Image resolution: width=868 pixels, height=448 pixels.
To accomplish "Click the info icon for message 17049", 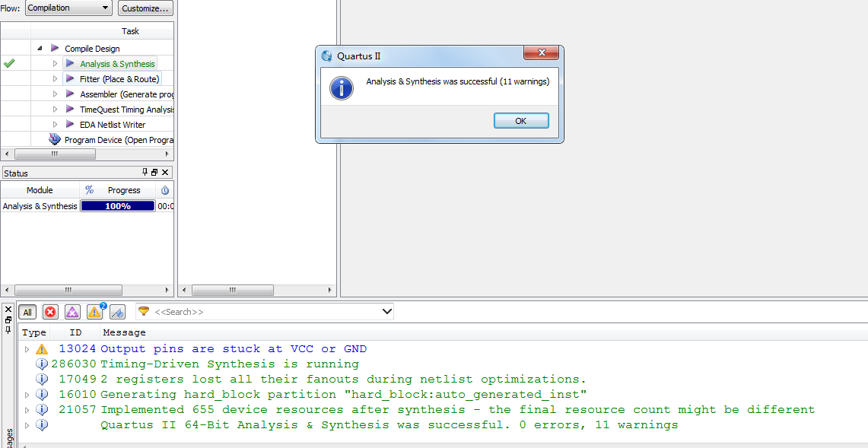I will (42, 380).
